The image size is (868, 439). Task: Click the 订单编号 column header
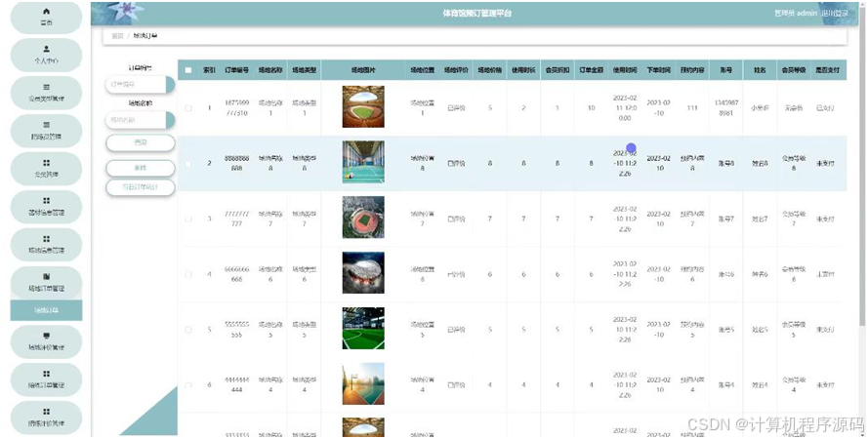click(237, 70)
